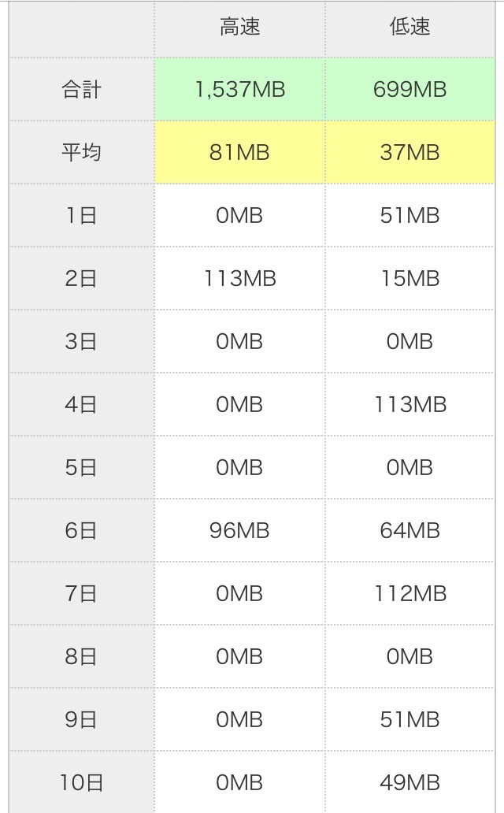Click the 113MB 低速 value for 4日
Screen dimensions: 504x813
[409, 404]
